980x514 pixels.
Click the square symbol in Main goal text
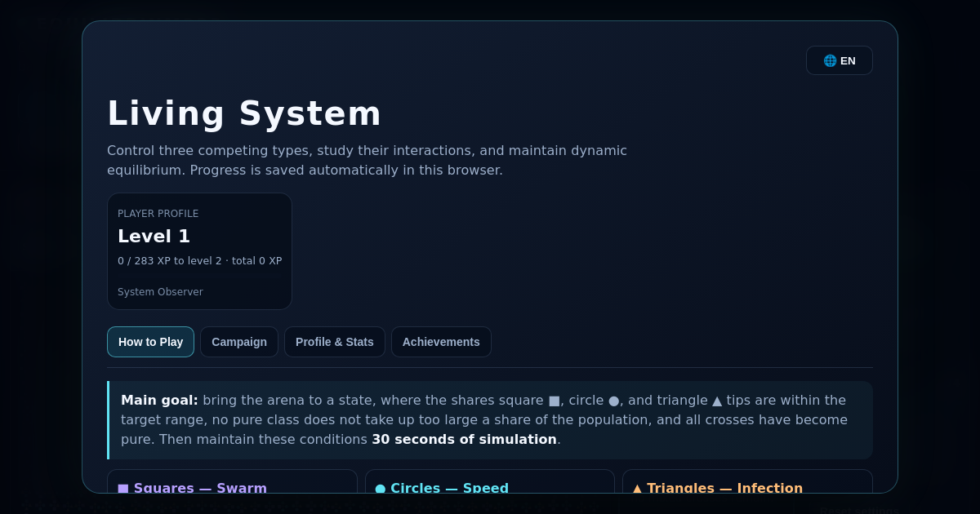click(554, 401)
